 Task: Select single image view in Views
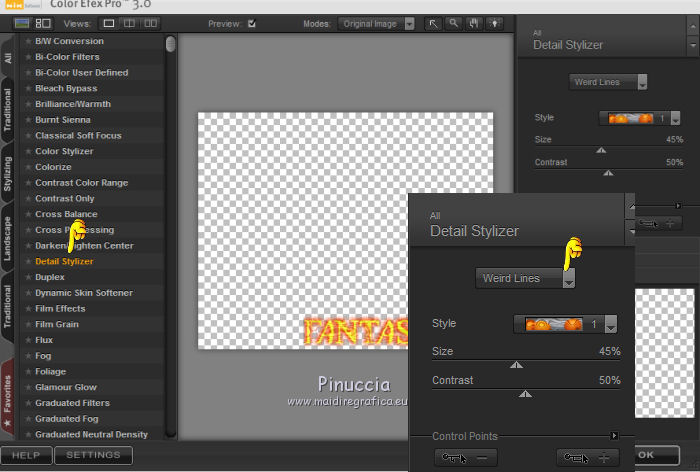(108, 24)
